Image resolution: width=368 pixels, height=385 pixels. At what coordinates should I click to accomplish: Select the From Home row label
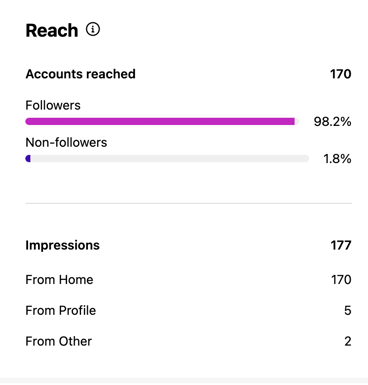click(59, 280)
